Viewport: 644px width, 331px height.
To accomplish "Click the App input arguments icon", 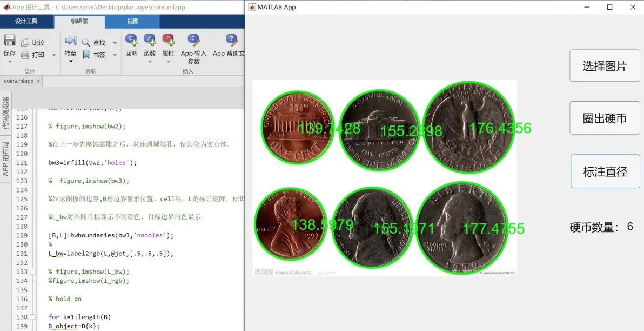I will pyautogui.click(x=193, y=40).
